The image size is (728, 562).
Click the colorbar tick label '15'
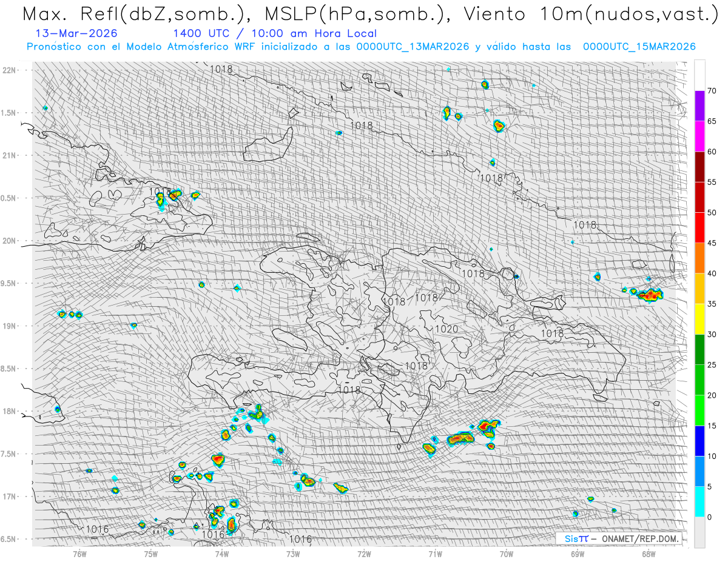[x=712, y=426]
